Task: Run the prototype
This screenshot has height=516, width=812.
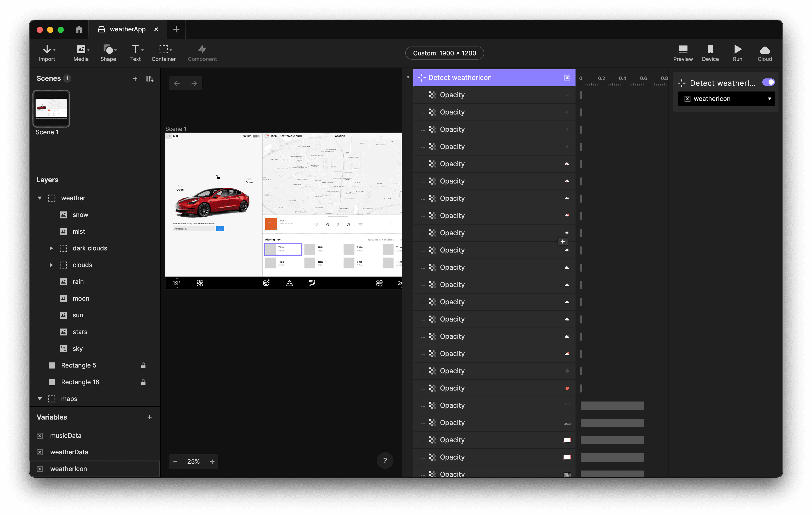Action: click(x=737, y=53)
